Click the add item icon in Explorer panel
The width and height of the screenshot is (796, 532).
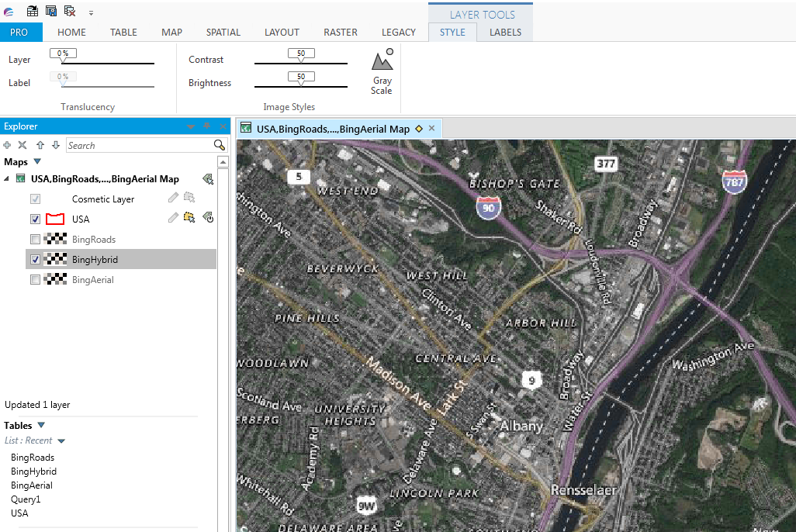tap(7, 145)
